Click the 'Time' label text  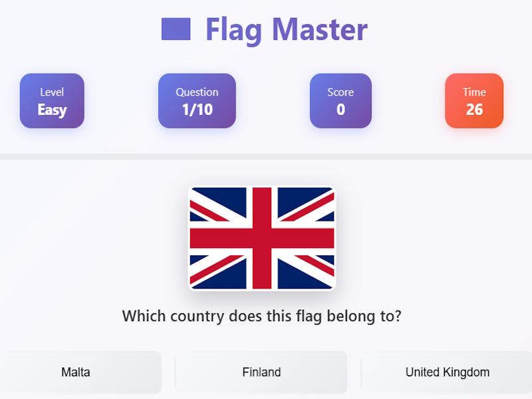point(474,92)
